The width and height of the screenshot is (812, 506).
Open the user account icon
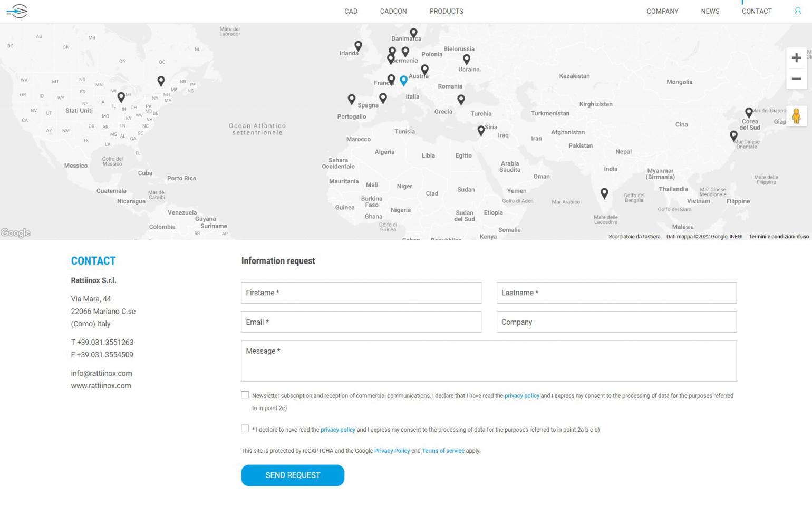(x=798, y=11)
